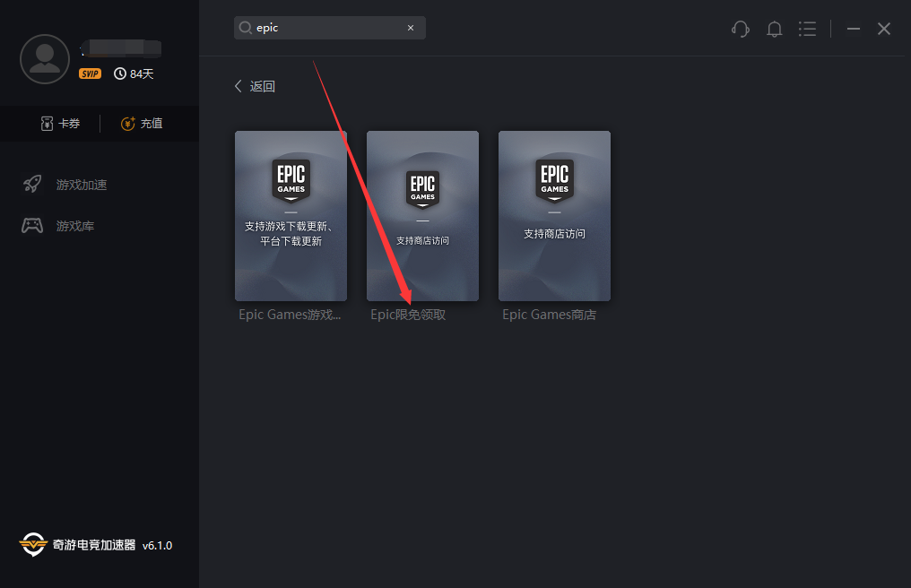Switch to 游戏库 game library
Image resolution: width=911 pixels, height=588 pixels.
click(x=74, y=226)
